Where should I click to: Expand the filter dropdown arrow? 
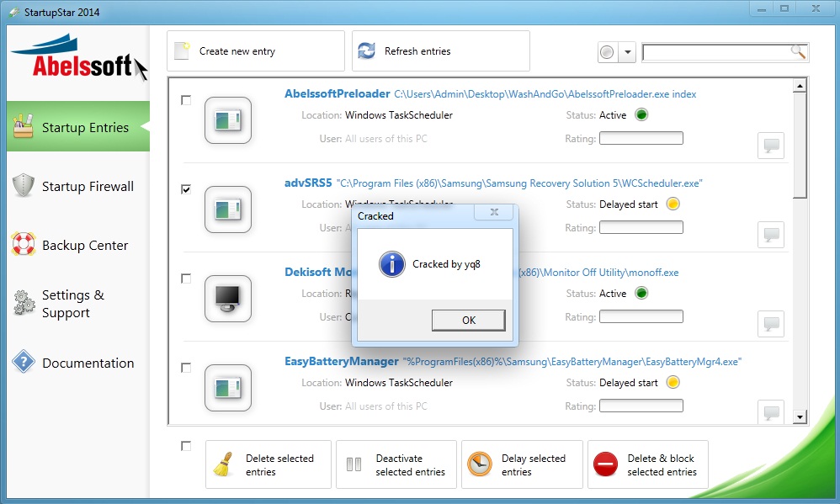coord(627,52)
